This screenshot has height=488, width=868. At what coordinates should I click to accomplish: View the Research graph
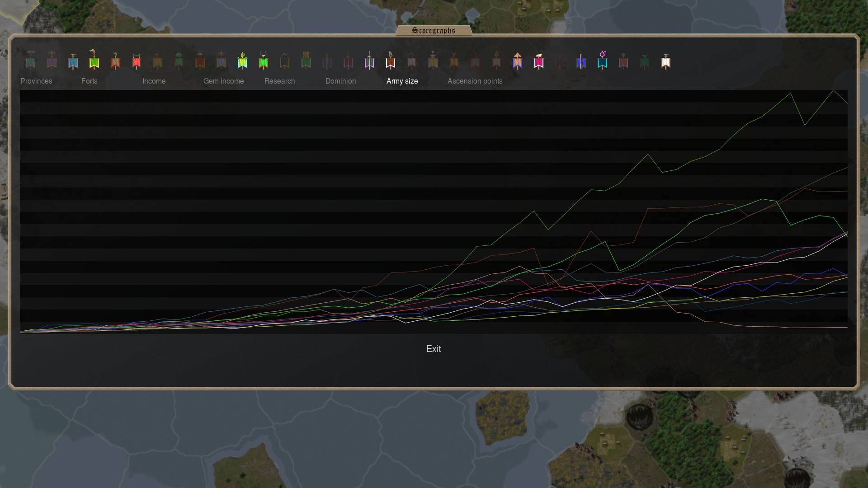coord(280,81)
